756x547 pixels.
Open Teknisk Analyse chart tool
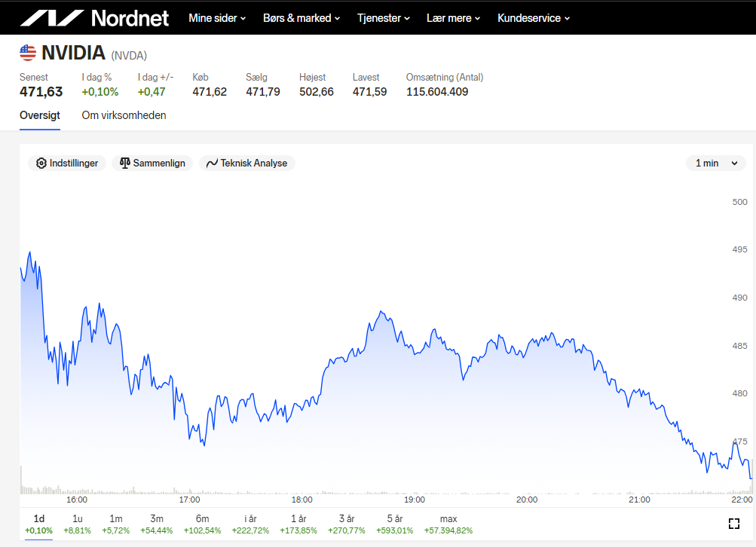247,163
